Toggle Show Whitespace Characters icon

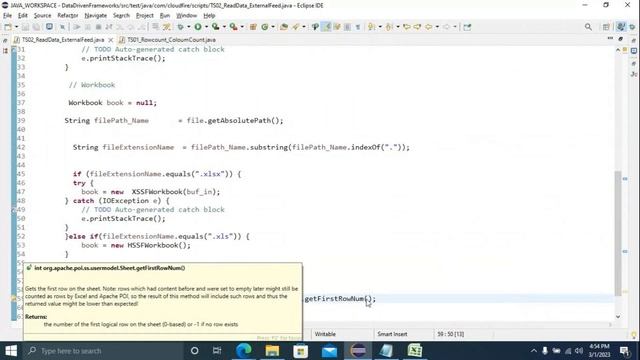point(358,27)
